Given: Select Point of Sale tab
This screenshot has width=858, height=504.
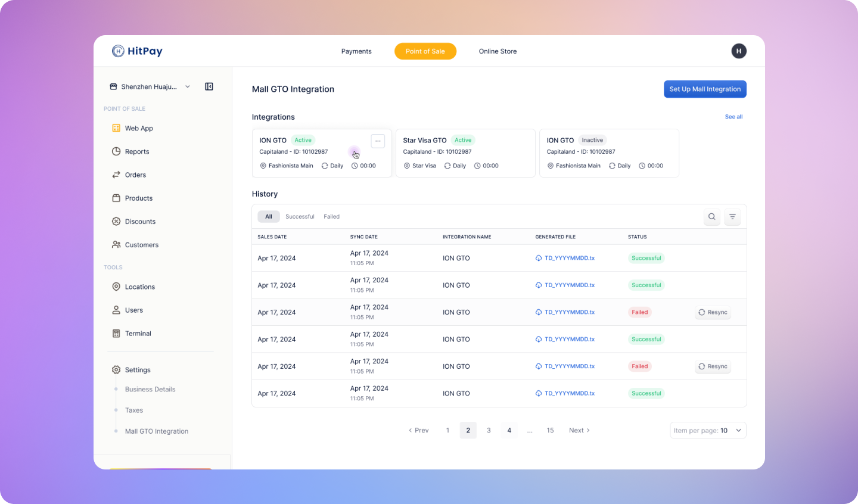Looking at the screenshot, I should pyautogui.click(x=425, y=51).
